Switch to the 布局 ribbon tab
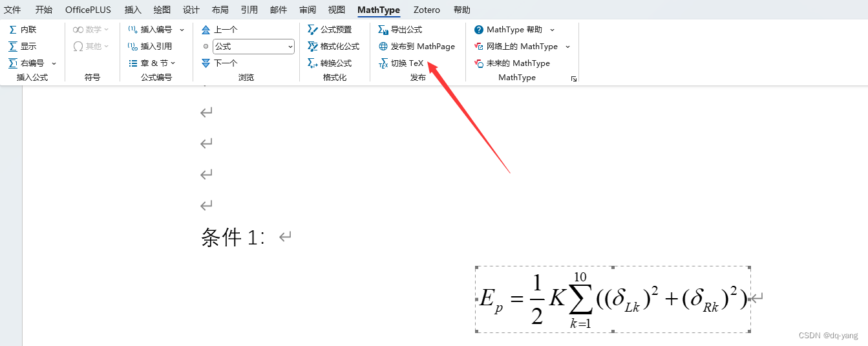 tap(220, 10)
